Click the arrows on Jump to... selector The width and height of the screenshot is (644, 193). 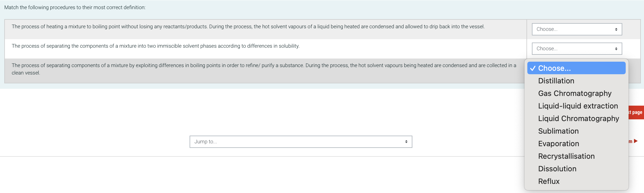406,142
